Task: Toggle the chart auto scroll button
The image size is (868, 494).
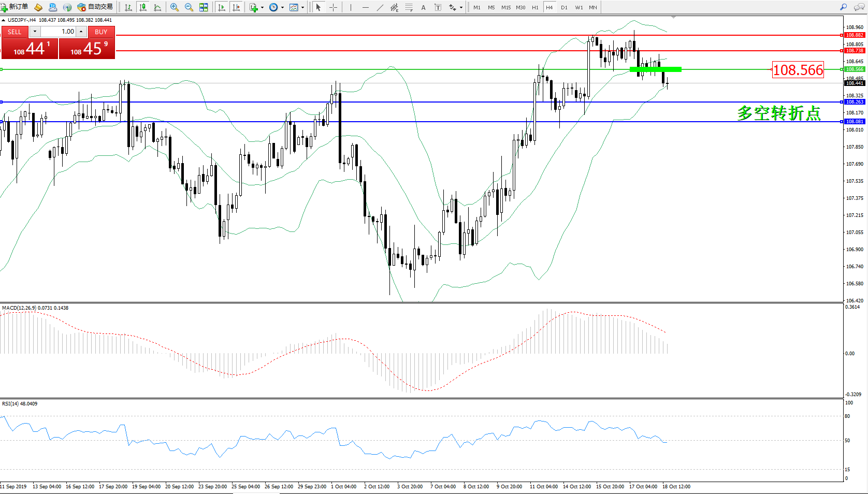Action: tap(222, 7)
